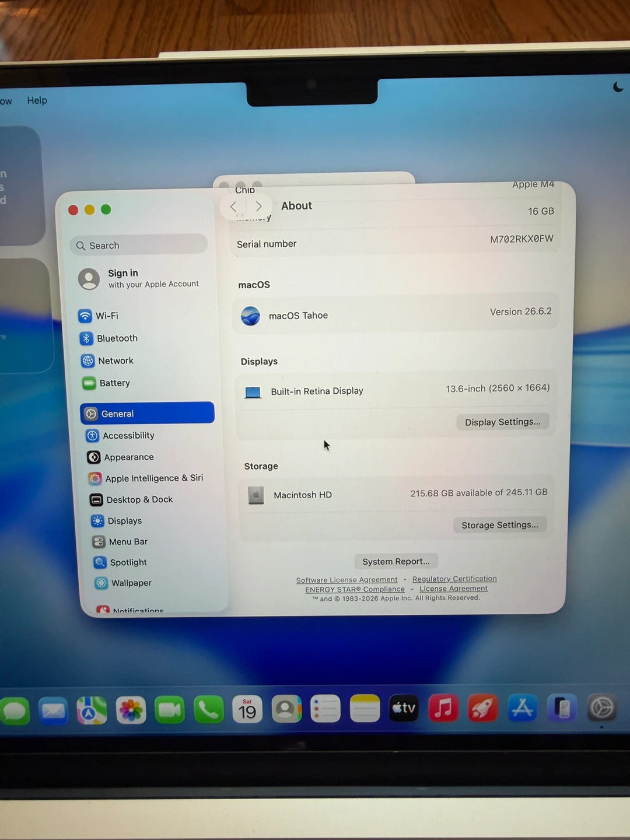The width and height of the screenshot is (630, 840).
Task: Click the Sign in account avatar
Action: coord(89,279)
